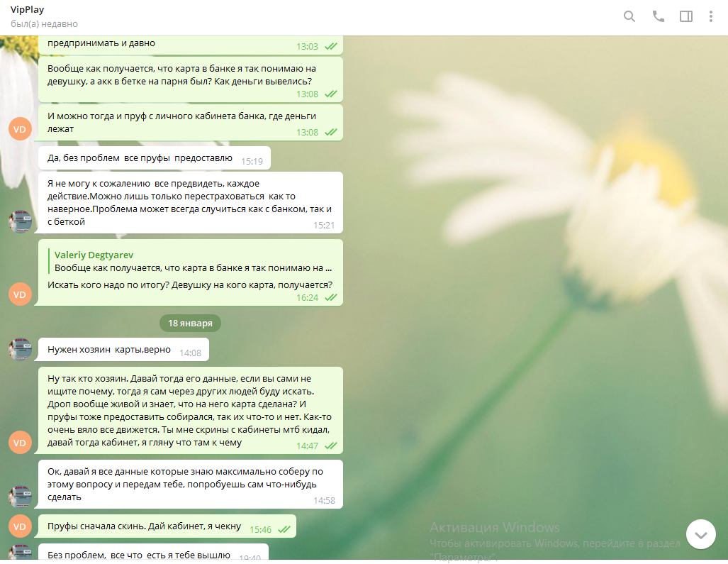728x564 pixels.
Task: Open the three-dot chat options menu
Action: point(711,16)
